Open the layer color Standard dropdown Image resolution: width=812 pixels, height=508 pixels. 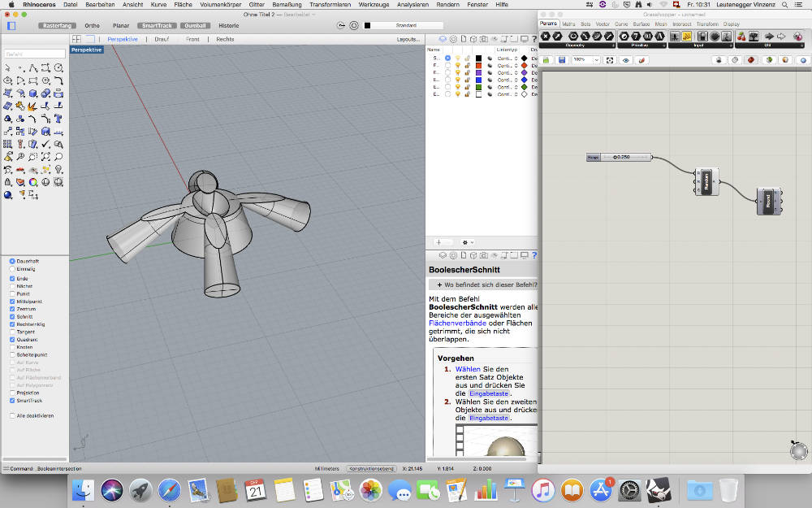click(406, 25)
